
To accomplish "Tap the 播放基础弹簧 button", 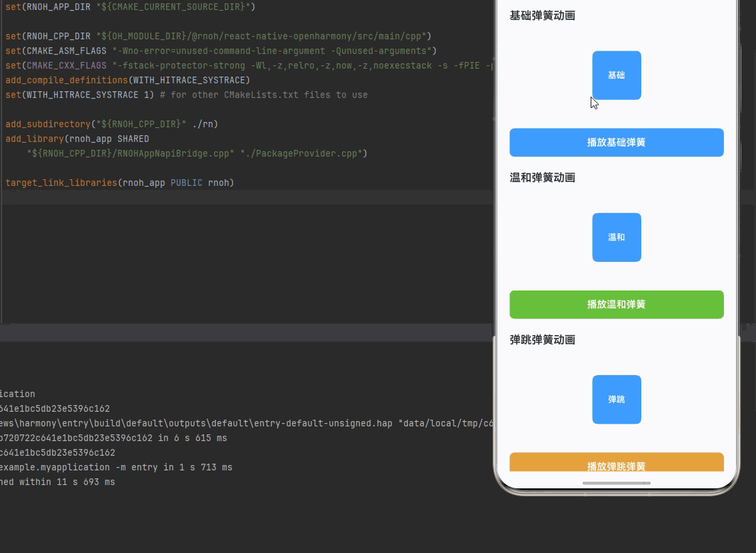I will (616, 142).
